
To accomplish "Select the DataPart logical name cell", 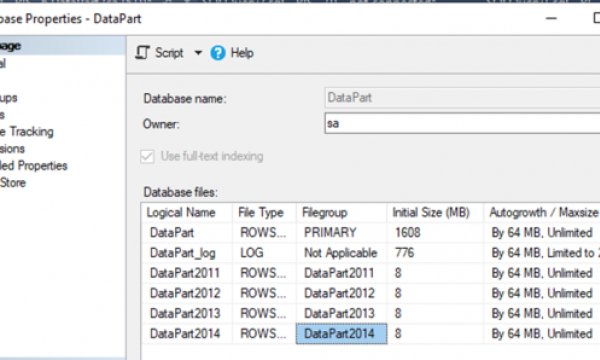I will click(187, 233).
